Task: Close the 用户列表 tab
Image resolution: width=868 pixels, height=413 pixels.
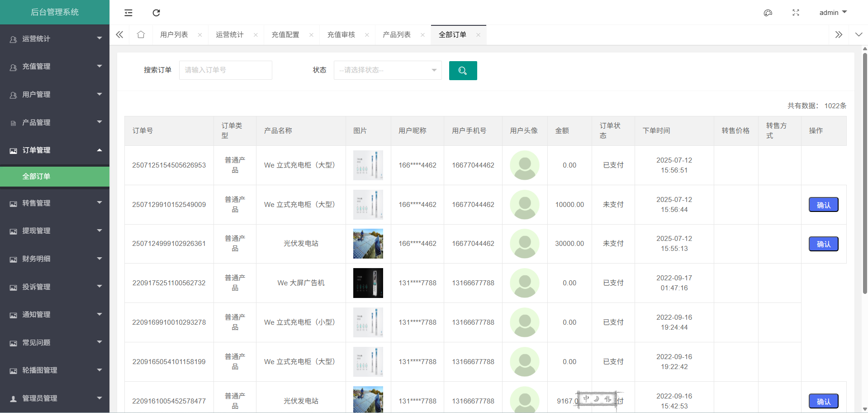Action: 200,35
